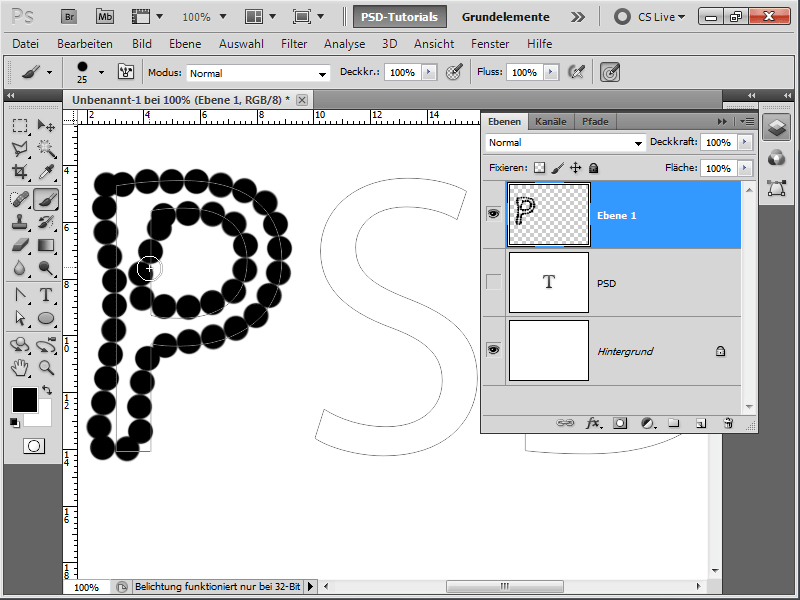Hide the Hintergrund layer
This screenshot has height=600, width=800.
pos(493,349)
